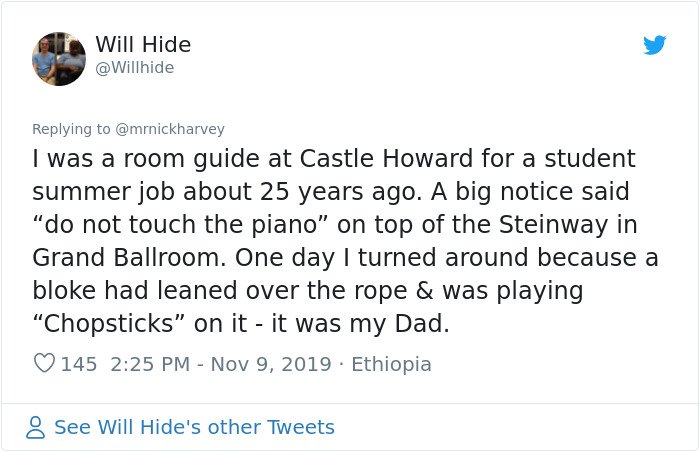Click the Nov 9, 2019 date
Viewport: 700px width, 452px height.
pyautogui.click(x=271, y=364)
